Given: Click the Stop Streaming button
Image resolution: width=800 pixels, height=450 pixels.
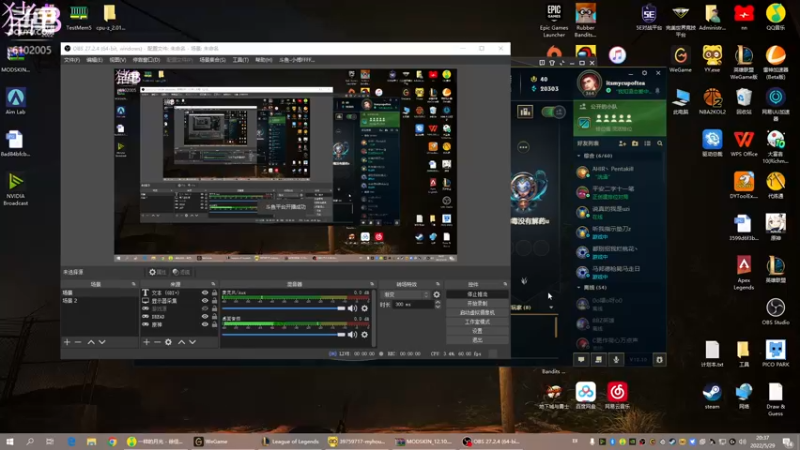Looking at the screenshot, I should coord(477,294).
